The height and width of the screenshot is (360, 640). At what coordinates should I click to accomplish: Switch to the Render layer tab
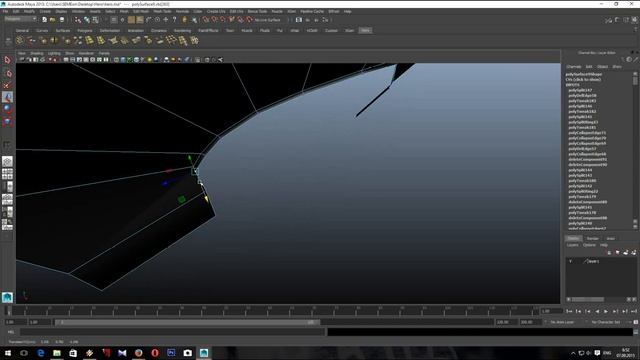pos(592,238)
